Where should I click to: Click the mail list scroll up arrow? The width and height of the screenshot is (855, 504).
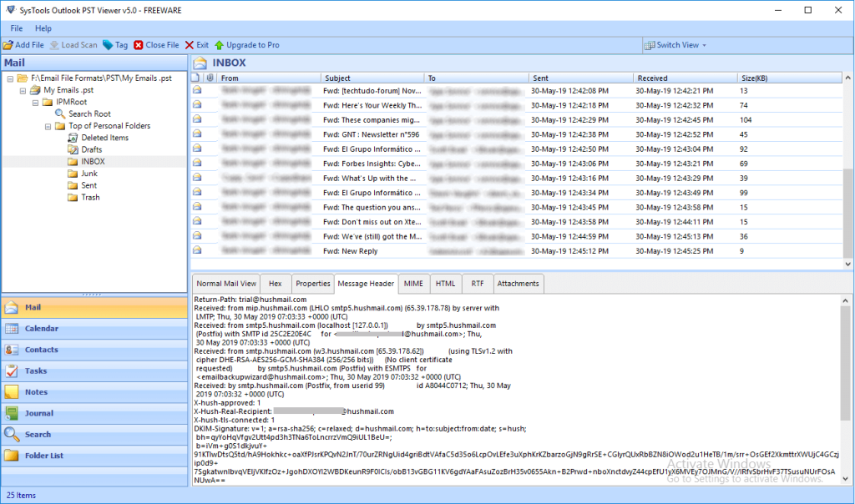(847, 78)
